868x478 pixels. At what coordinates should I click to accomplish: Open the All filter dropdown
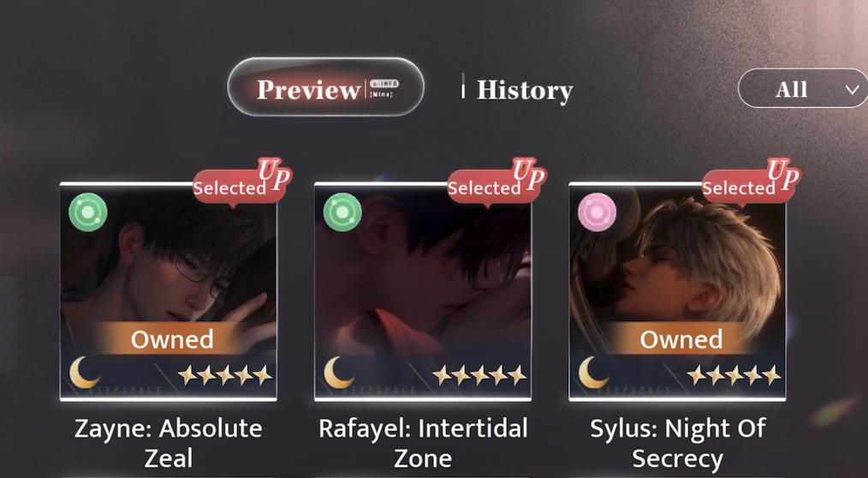tap(803, 88)
